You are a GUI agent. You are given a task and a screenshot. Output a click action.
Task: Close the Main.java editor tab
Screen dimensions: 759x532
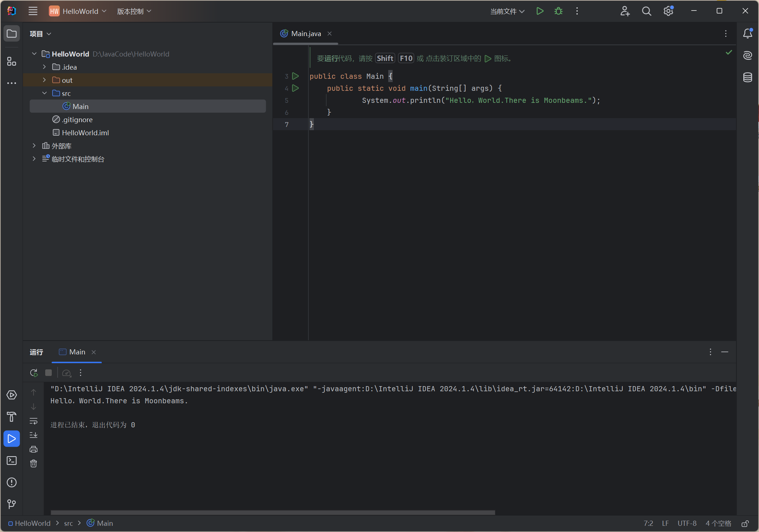(330, 34)
